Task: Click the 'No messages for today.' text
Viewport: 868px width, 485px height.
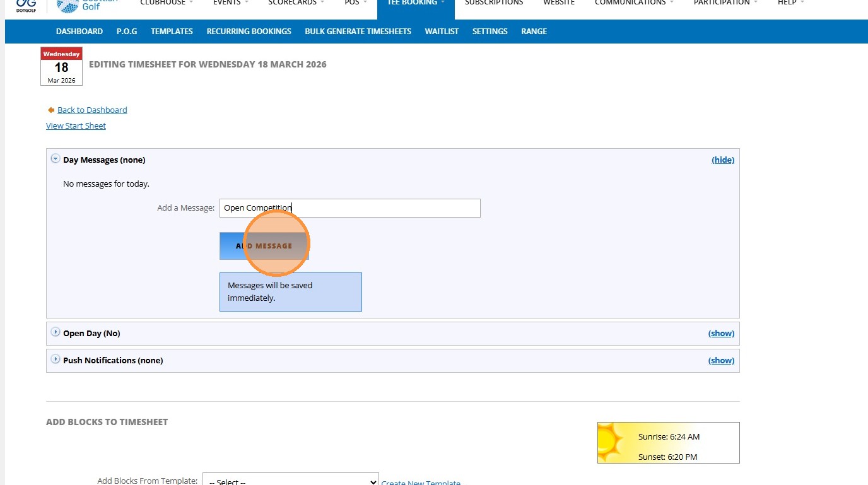Action: pos(106,184)
